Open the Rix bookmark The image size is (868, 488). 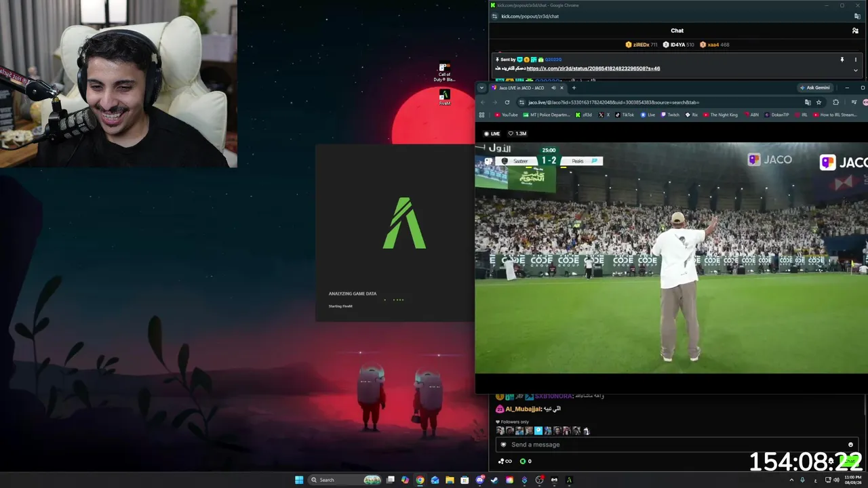[x=692, y=115]
